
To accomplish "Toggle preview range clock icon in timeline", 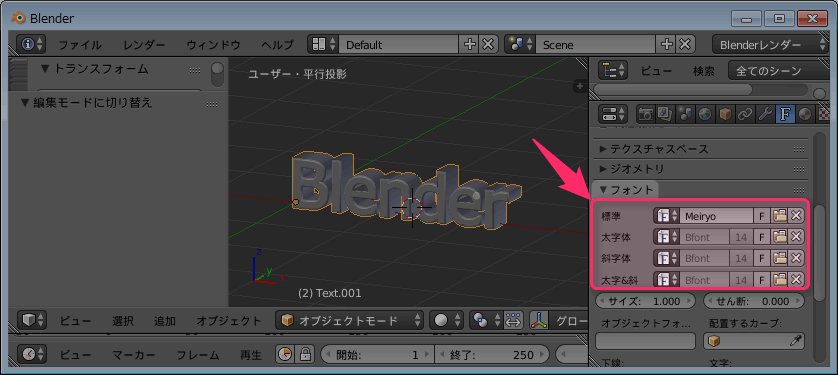I will click(x=286, y=354).
